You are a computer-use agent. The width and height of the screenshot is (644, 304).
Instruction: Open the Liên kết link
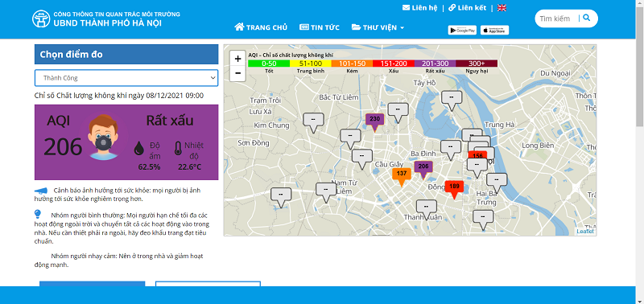click(x=468, y=8)
